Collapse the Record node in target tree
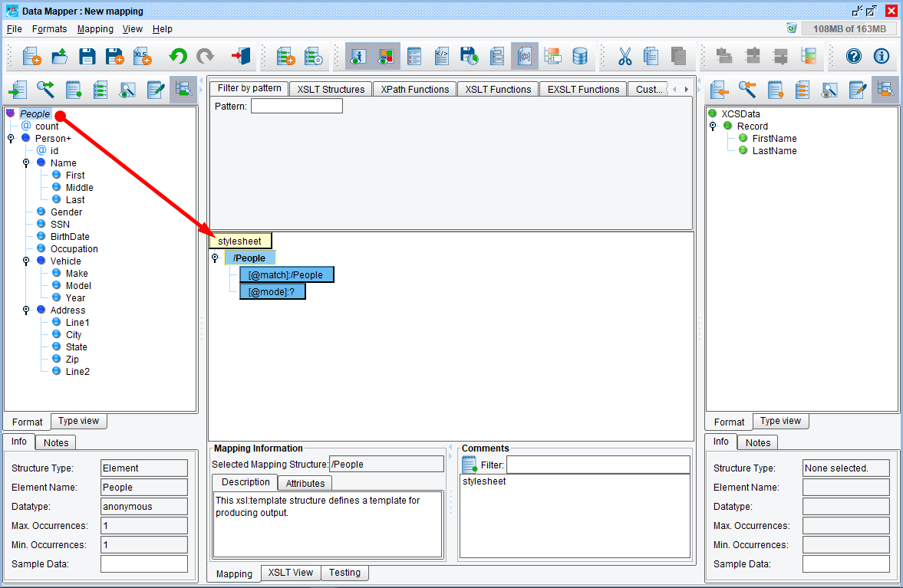Screen dimensions: 903x588 tap(713, 126)
